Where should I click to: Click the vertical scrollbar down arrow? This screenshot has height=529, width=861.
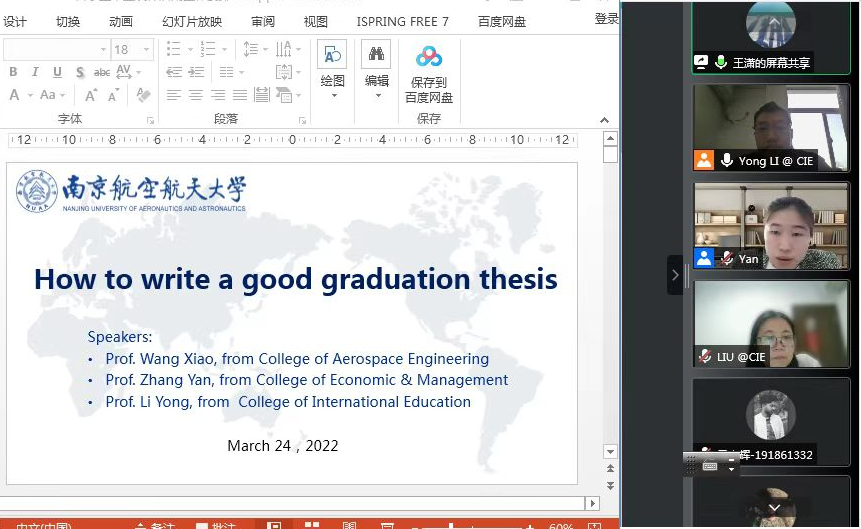610,451
